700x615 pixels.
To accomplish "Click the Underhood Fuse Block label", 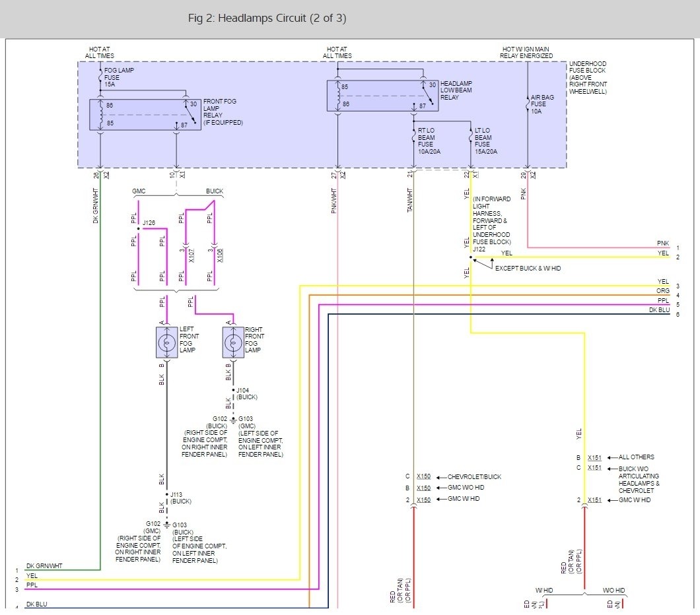I will 588,78.
